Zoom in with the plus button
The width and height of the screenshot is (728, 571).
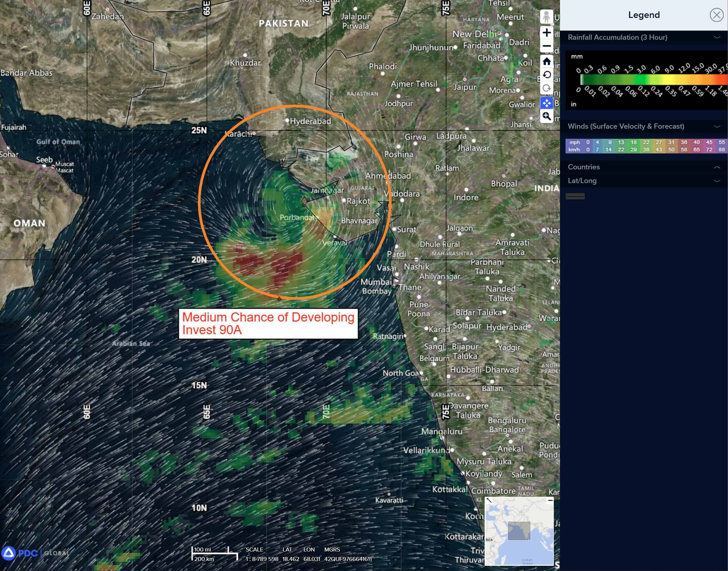pos(546,33)
